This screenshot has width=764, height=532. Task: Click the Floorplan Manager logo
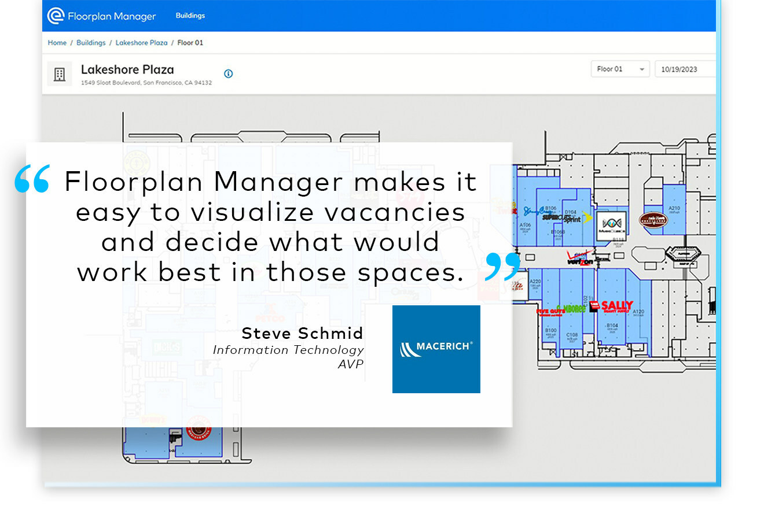tap(102, 16)
